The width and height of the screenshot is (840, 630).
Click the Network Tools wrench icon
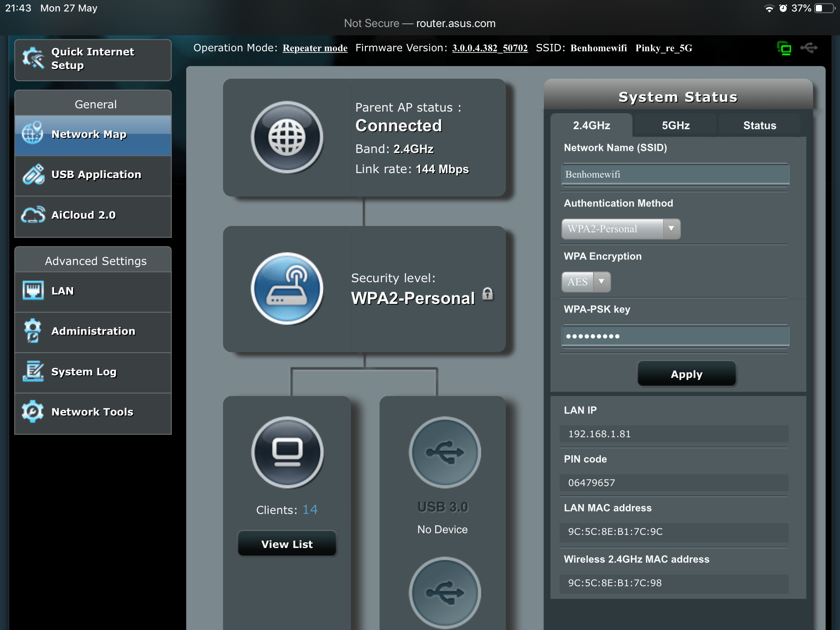pyautogui.click(x=32, y=411)
